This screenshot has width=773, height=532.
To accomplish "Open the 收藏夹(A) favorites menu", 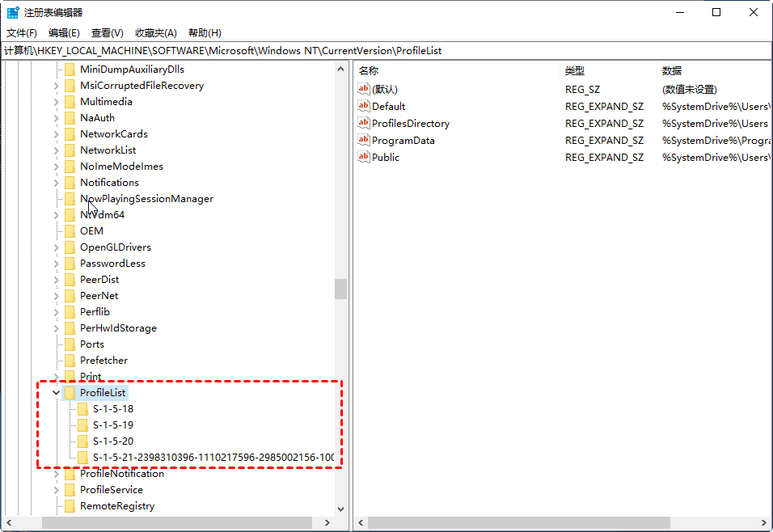I will click(155, 33).
